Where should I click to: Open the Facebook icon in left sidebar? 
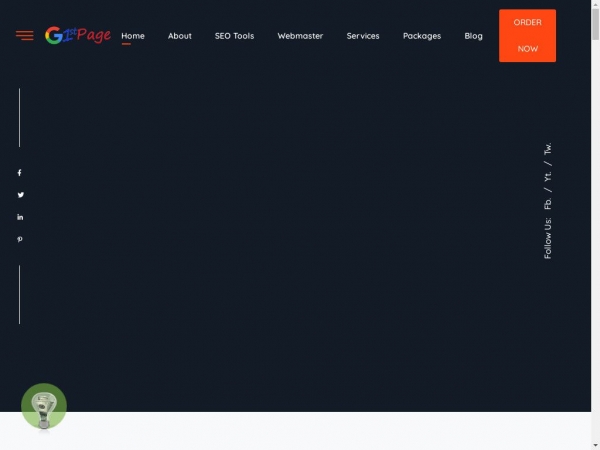click(19, 173)
